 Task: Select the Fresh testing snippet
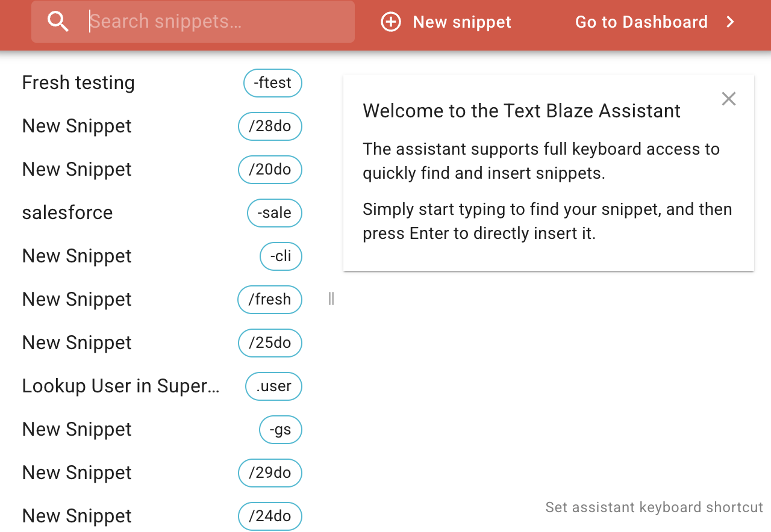78,83
